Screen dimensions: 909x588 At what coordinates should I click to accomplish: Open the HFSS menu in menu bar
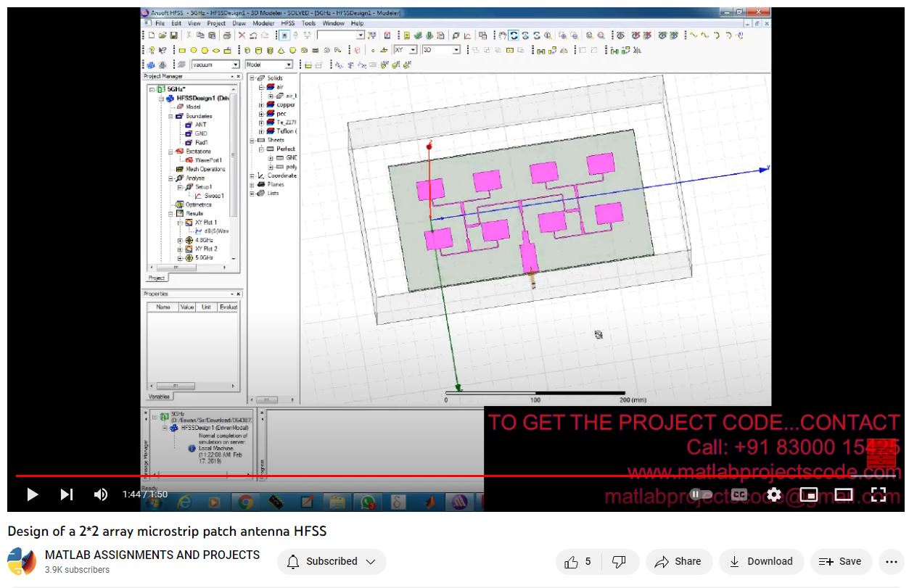coord(288,23)
